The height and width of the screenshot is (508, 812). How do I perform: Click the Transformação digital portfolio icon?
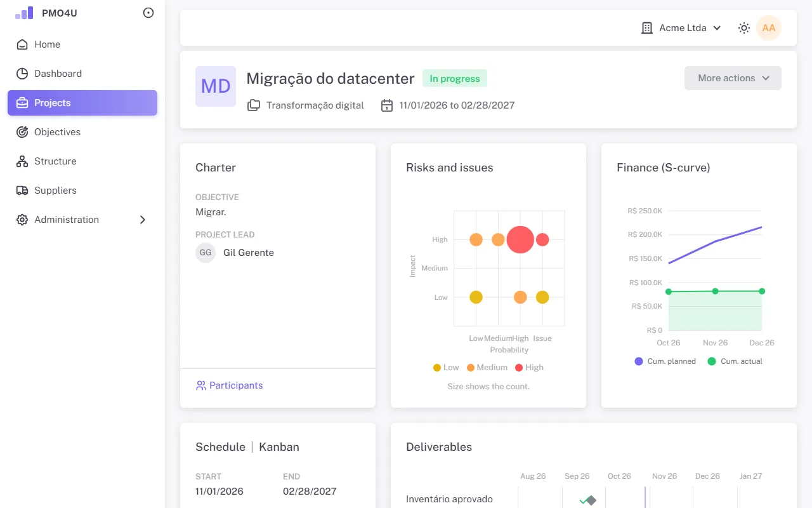pos(254,105)
